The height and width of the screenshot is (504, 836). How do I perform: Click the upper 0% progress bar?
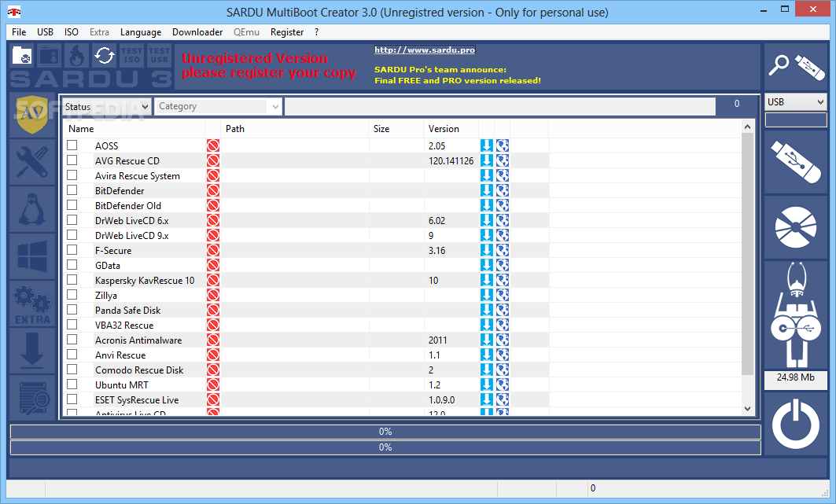385,432
